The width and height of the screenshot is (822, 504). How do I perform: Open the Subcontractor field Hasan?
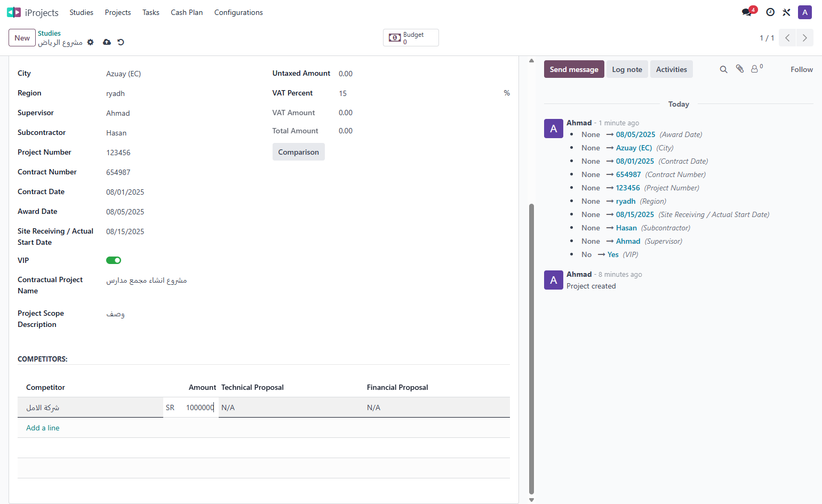(x=181, y=133)
